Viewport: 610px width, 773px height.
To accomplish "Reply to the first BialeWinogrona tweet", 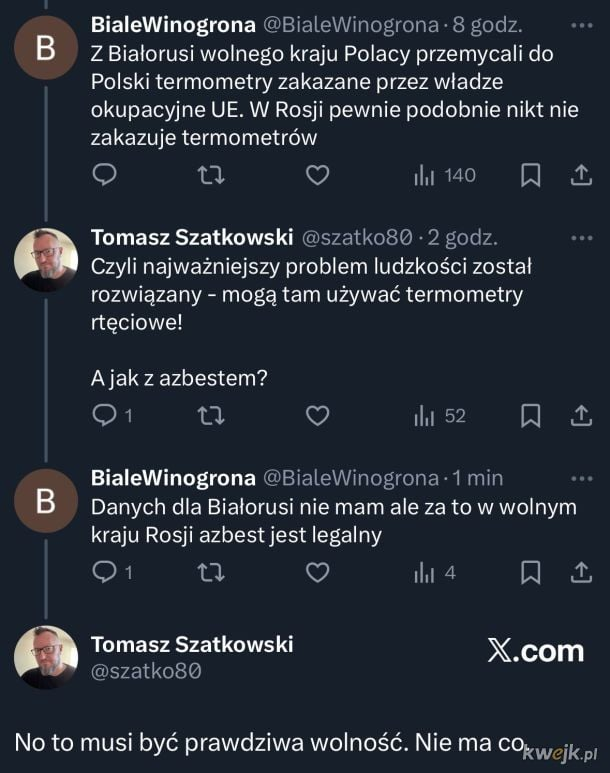I will tap(106, 175).
